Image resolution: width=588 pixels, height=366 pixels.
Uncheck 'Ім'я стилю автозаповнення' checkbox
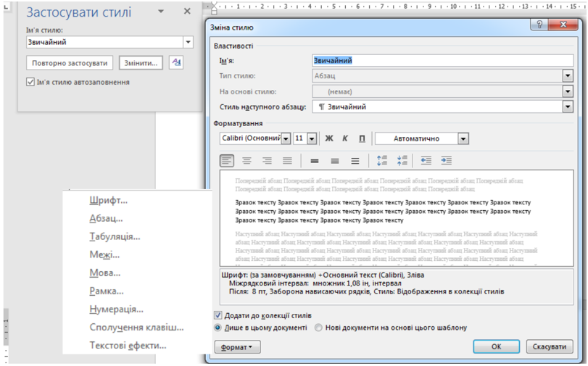click(x=30, y=83)
